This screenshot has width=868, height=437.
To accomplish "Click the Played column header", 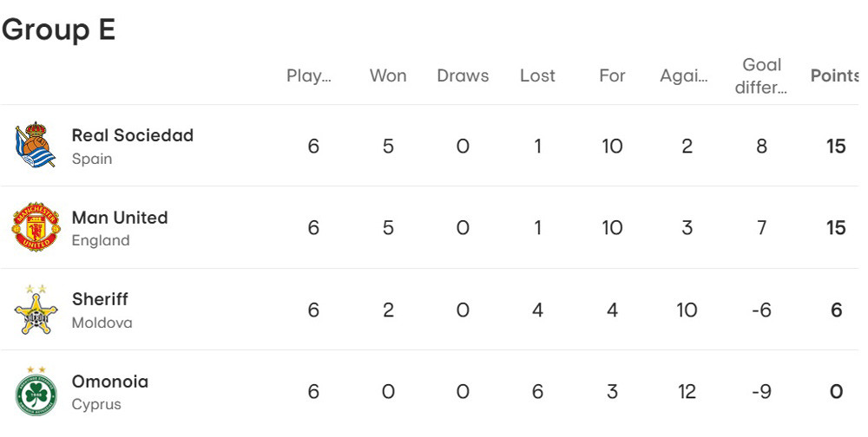I will pos(309,75).
